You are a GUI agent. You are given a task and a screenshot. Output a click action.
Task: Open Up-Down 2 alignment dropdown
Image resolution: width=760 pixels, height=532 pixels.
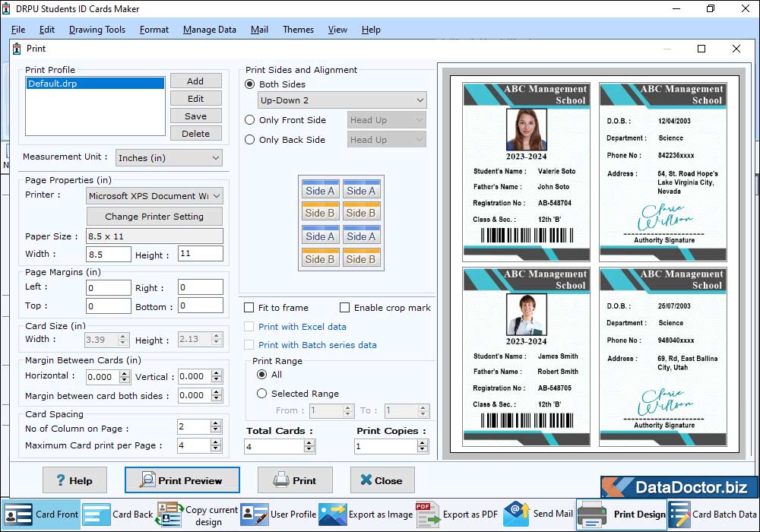point(342,100)
